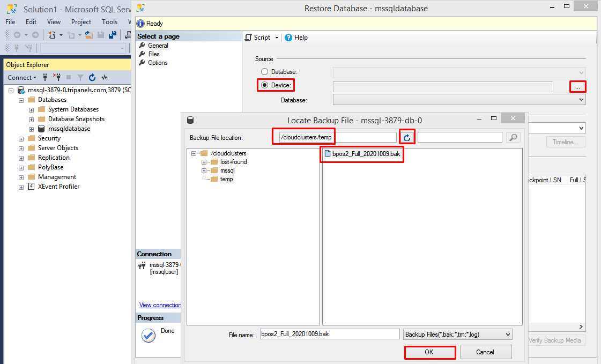Screen dimensions: 601x364
Task: Click the Open File folder icon in toolbar
Action: [x=89, y=35]
